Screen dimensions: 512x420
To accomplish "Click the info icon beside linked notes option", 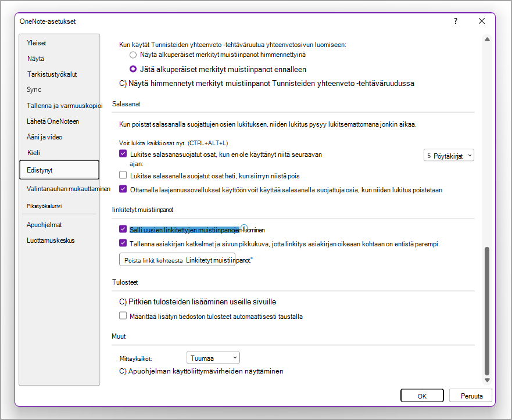I will pyautogui.click(x=244, y=228).
